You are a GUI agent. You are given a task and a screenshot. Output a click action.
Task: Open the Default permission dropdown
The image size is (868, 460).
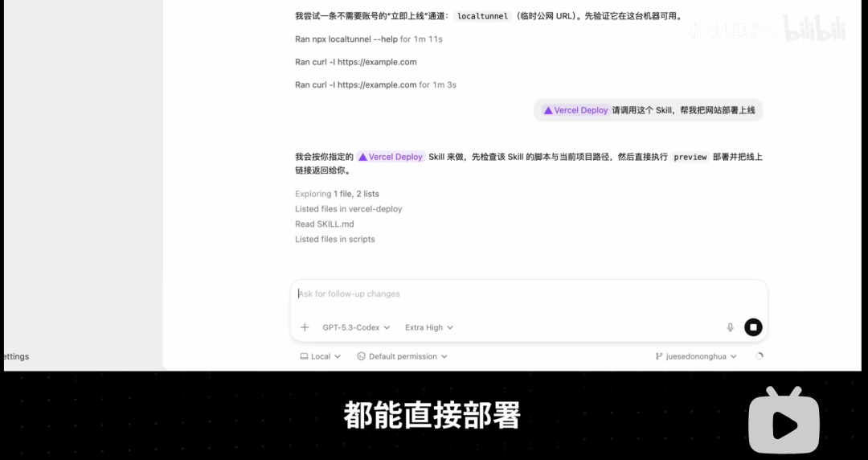tap(402, 356)
